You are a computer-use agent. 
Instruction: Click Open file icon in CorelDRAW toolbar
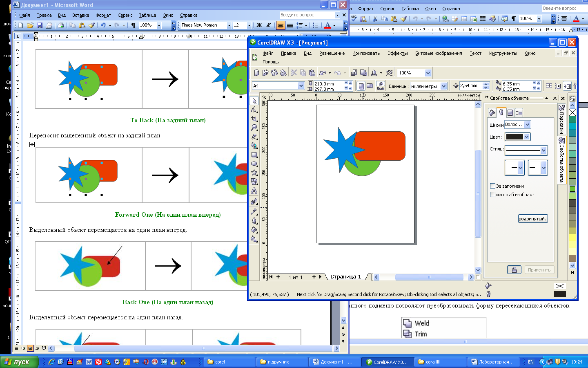point(265,73)
